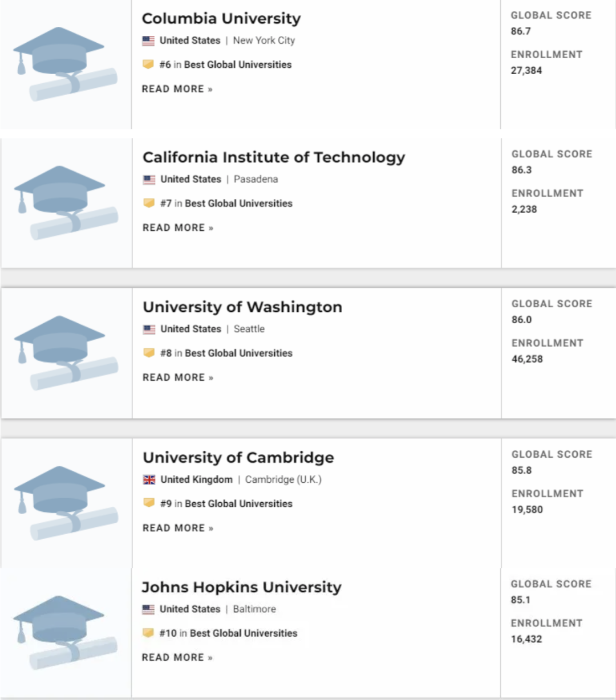The width and height of the screenshot is (616, 700).
Task: Click the United Kingdom flag icon
Action: tap(149, 479)
